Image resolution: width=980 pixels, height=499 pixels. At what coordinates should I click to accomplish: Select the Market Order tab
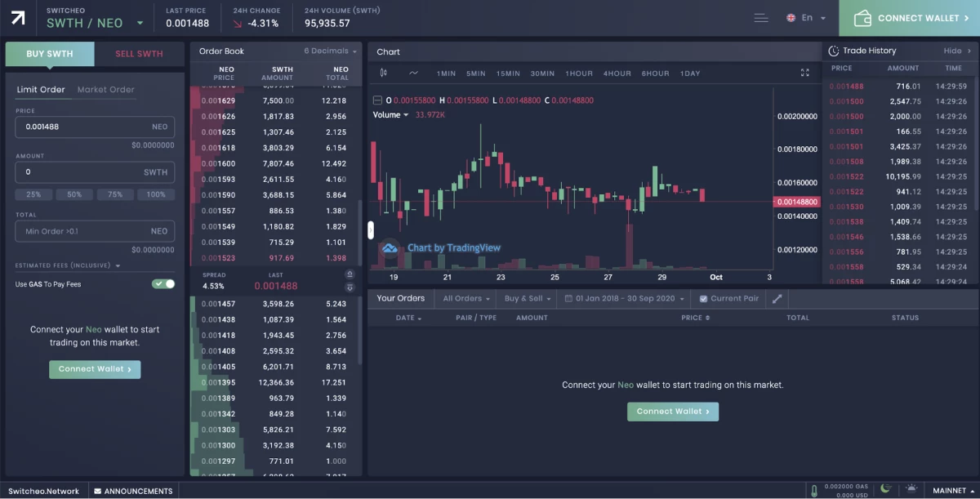point(106,90)
